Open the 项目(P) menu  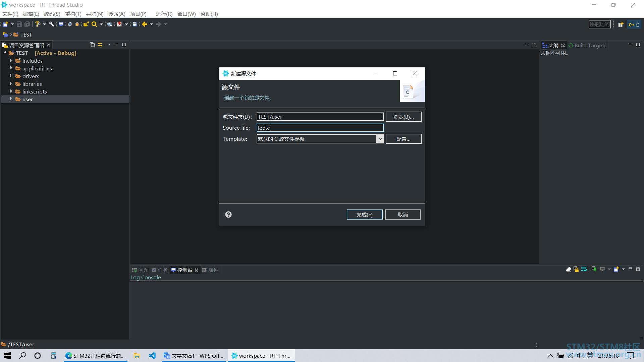(x=138, y=14)
